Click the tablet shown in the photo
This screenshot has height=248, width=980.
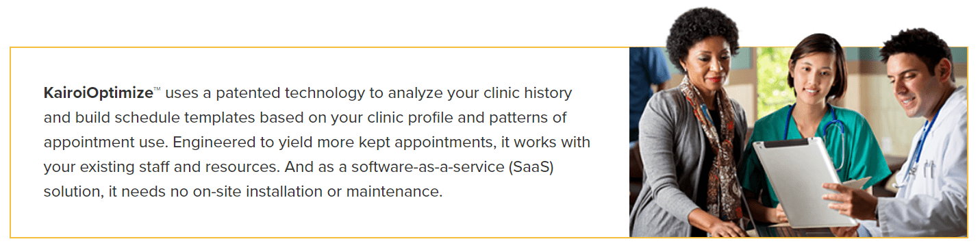(x=805, y=181)
